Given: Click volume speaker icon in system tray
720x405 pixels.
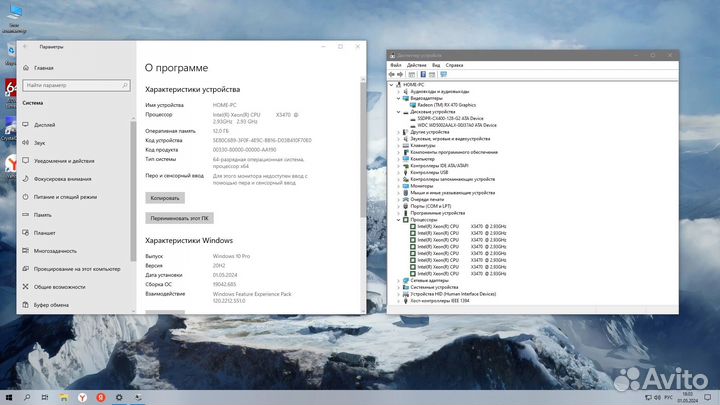Looking at the screenshot, I should tap(657, 398).
